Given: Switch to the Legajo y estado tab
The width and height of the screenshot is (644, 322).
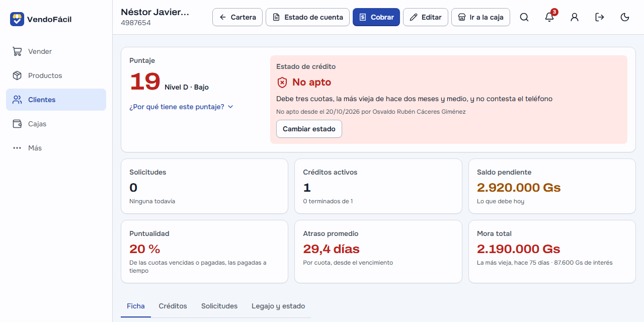Looking at the screenshot, I should 278,306.
